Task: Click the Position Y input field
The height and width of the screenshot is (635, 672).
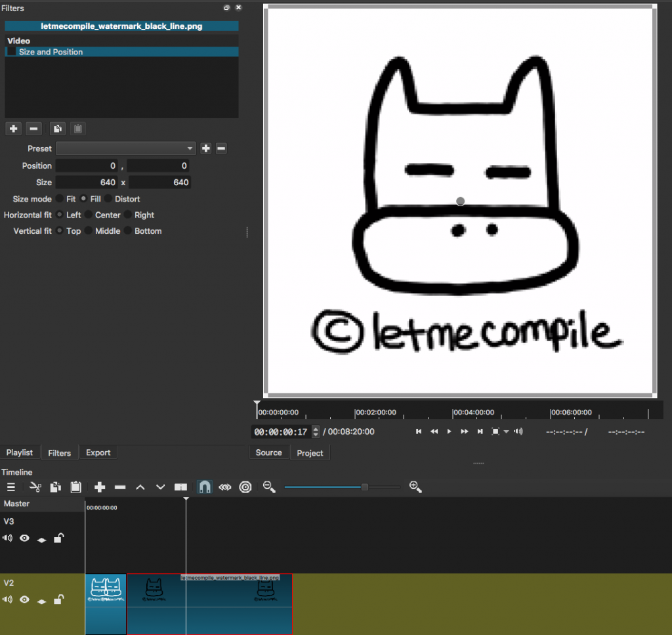Action: 158,166
